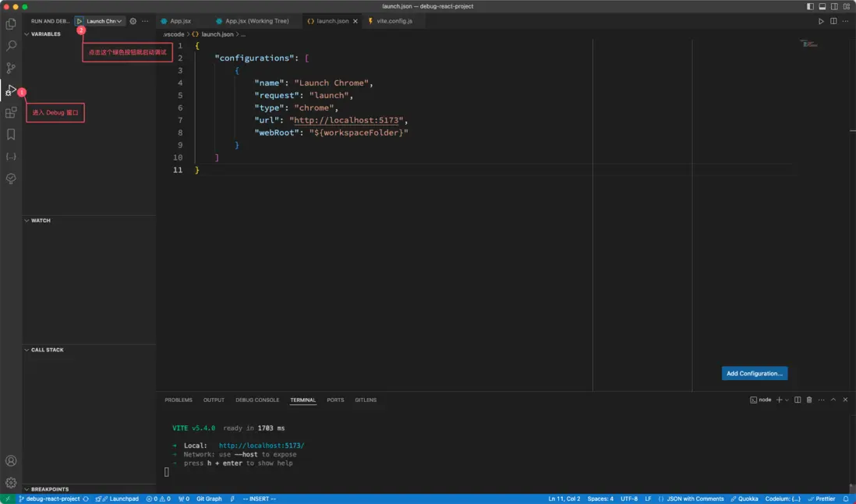856x504 pixels.
Task: Open Source Control in the activity bar
Action: (x=11, y=69)
